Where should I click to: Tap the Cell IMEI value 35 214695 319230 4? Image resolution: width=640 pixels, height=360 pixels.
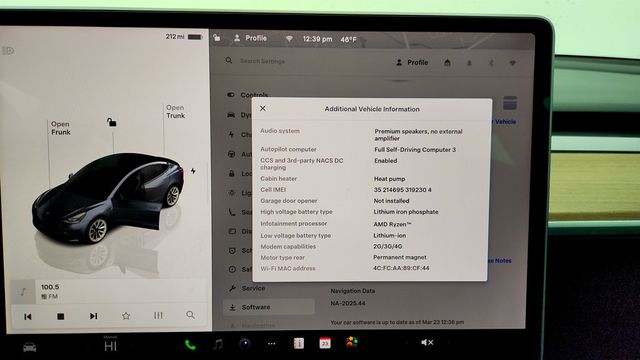point(402,190)
